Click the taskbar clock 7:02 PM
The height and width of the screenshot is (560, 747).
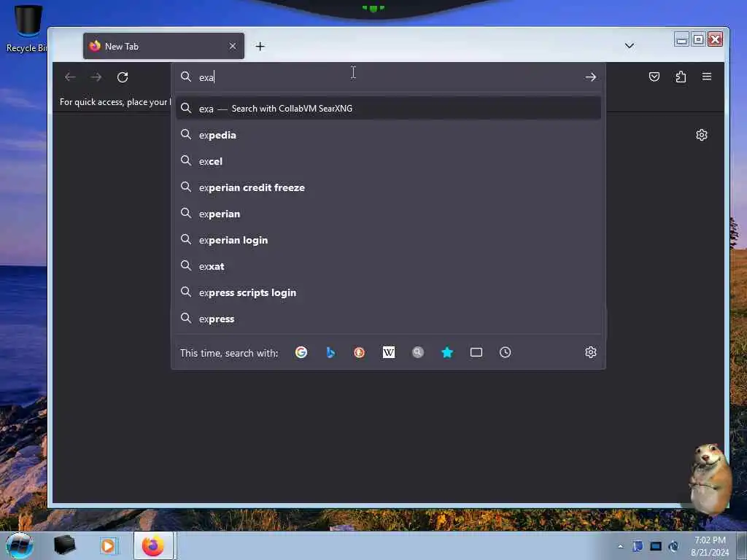(x=710, y=546)
